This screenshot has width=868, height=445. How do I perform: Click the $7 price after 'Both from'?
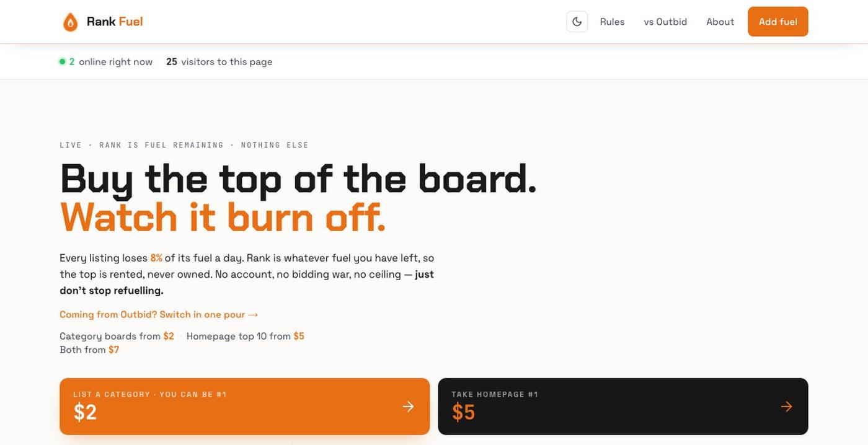[114, 350]
